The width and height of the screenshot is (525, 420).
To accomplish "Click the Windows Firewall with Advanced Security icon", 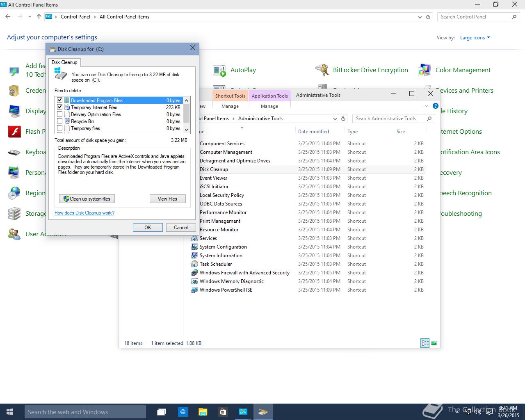I will pyautogui.click(x=195, y=273).
